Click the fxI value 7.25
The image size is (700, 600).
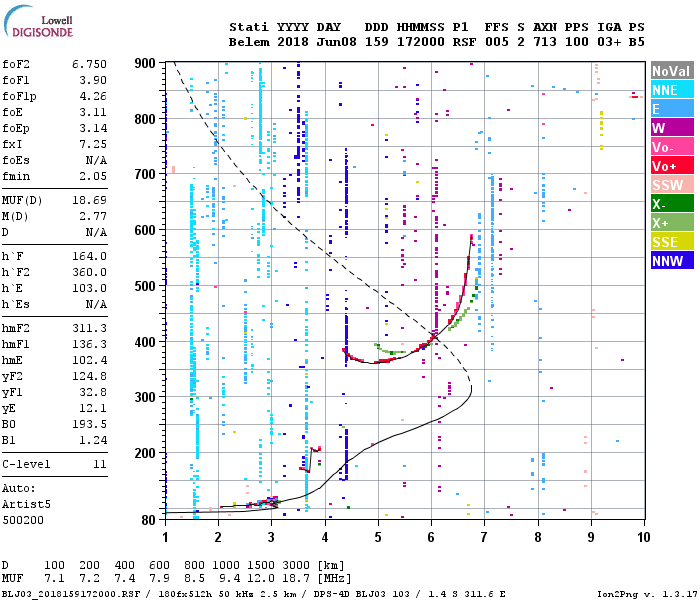point(93,144)
